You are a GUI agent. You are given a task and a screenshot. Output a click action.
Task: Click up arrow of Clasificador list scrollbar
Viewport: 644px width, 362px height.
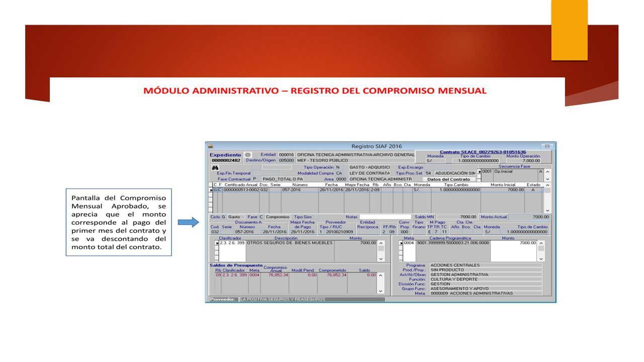tap(381, 243)
